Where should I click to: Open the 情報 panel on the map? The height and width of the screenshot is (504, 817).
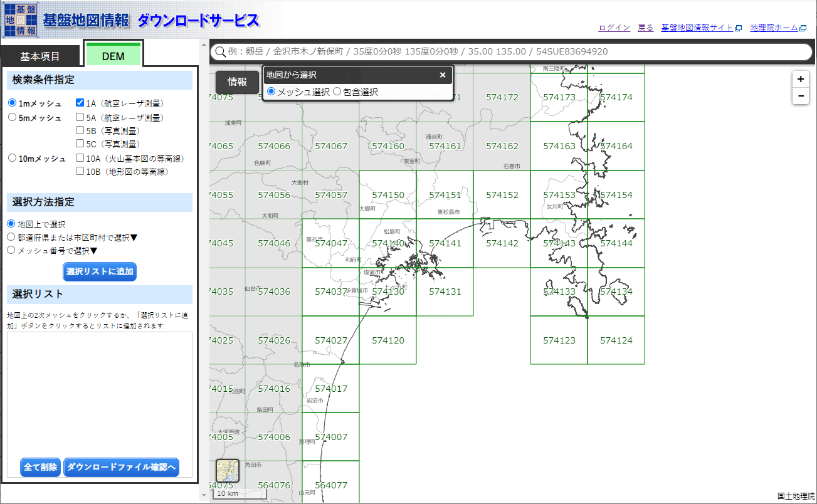coord(237,81)
